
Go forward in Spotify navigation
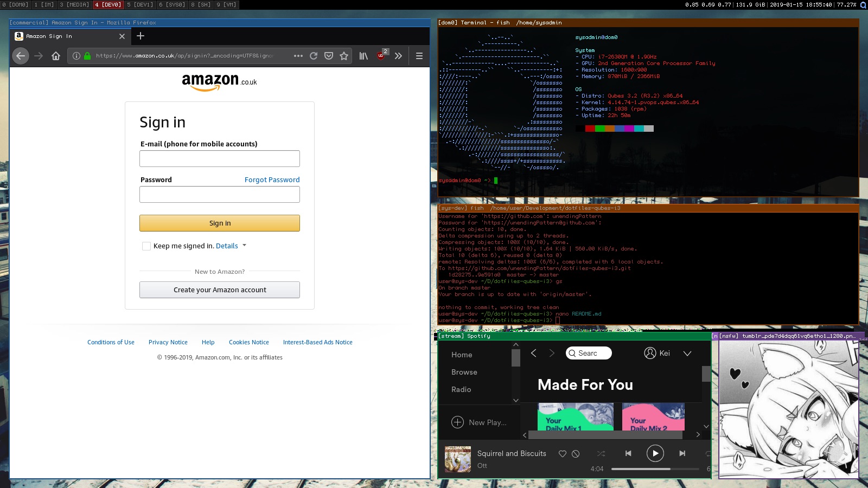[x=552, y=353]
